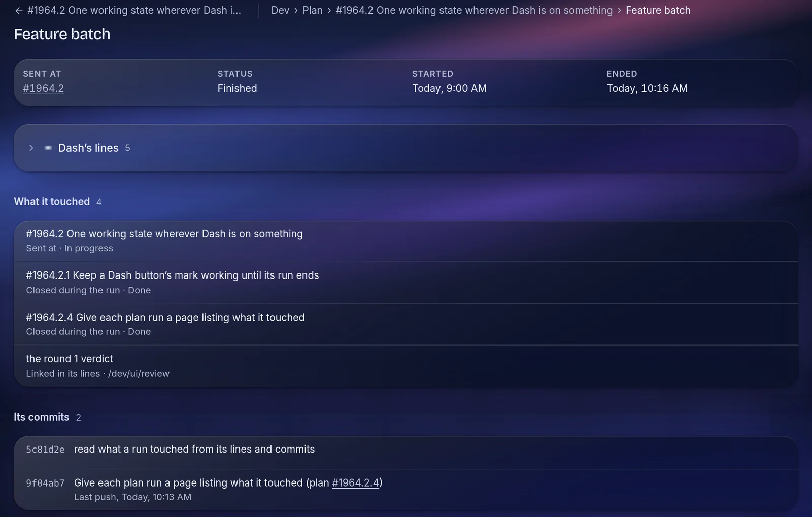The image size is (812, 517).
Task: Follow the #1964.2.4 link in commit message
Action: (355, 483)
